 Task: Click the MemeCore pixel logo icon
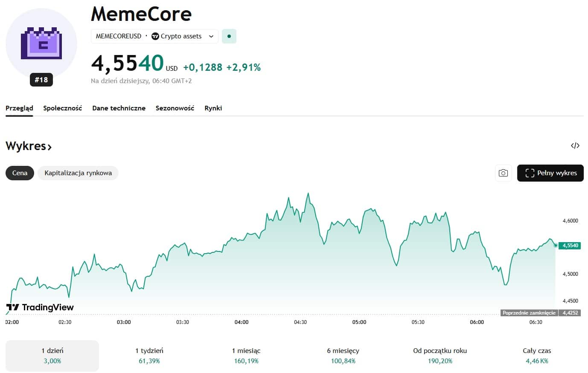[x=41, y=43]
